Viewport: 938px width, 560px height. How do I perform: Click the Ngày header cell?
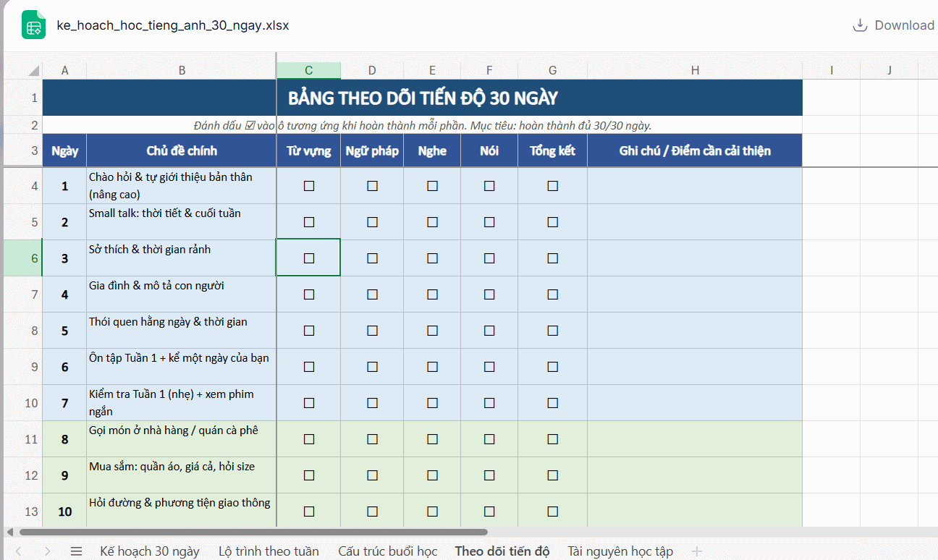coord(64,150)
